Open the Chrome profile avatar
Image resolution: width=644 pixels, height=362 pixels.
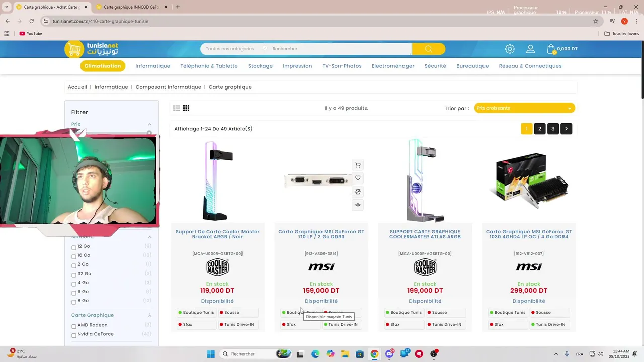click(x=624, y=21)
